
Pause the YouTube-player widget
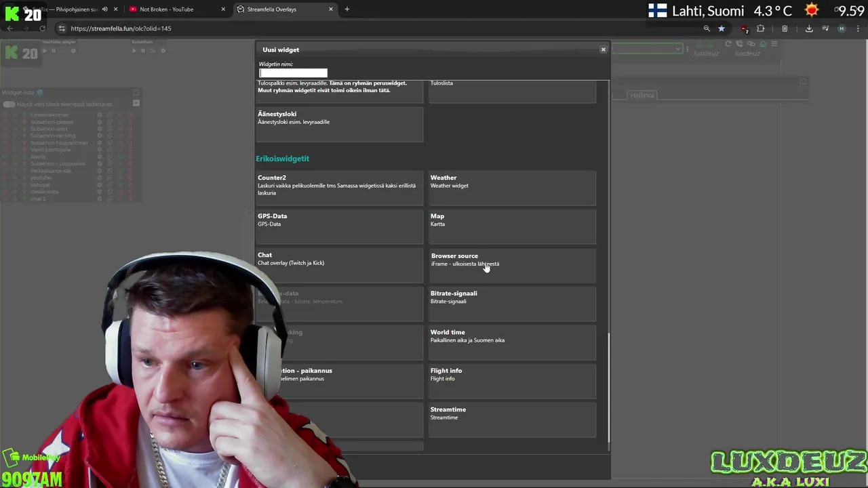point(54,51)
